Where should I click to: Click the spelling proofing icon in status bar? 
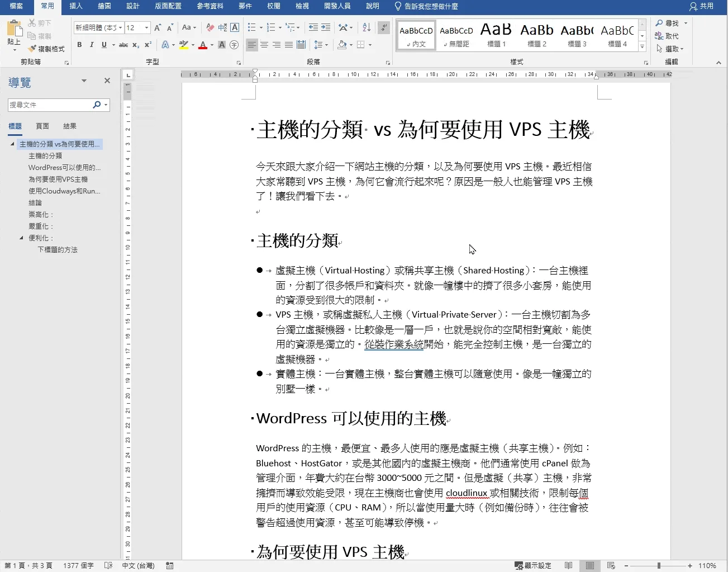pyautogui.click(x=108, y=566)
